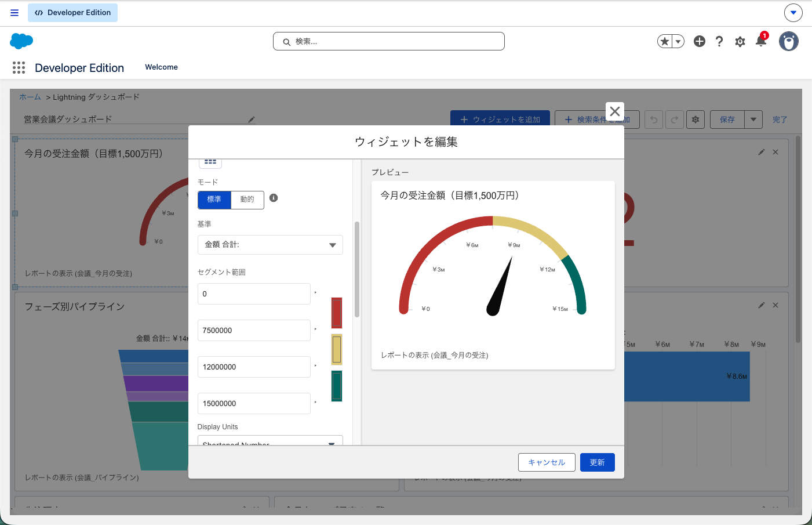Click the segment field showing 7500000
The image size is (812, 525).
click(x=254, y=331)
